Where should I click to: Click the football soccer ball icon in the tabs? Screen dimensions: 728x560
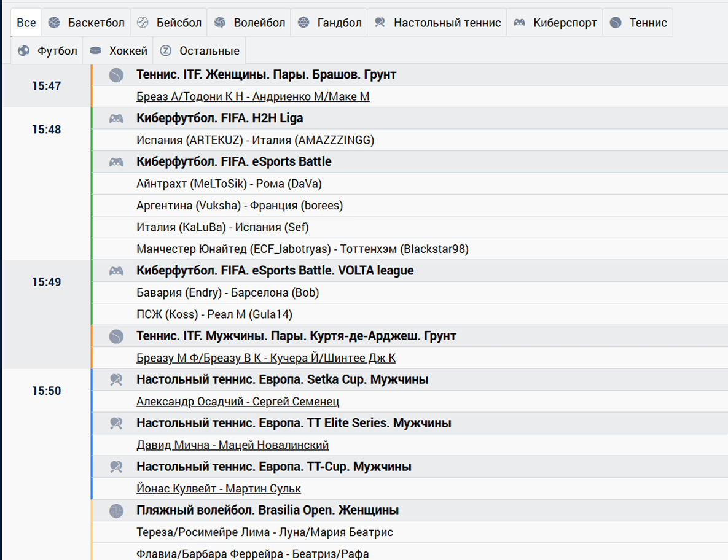point(24,51)
